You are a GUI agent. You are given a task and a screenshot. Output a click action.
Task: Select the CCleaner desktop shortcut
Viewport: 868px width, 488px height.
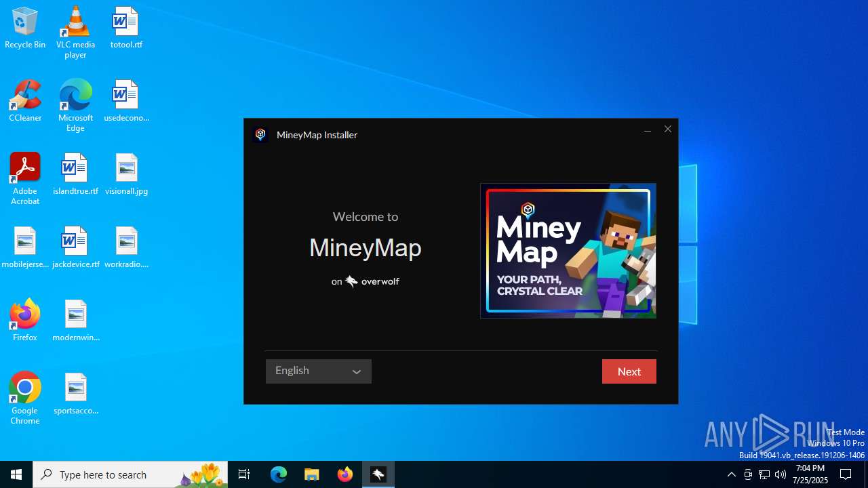pyautogui.click(x=25, y=101)
